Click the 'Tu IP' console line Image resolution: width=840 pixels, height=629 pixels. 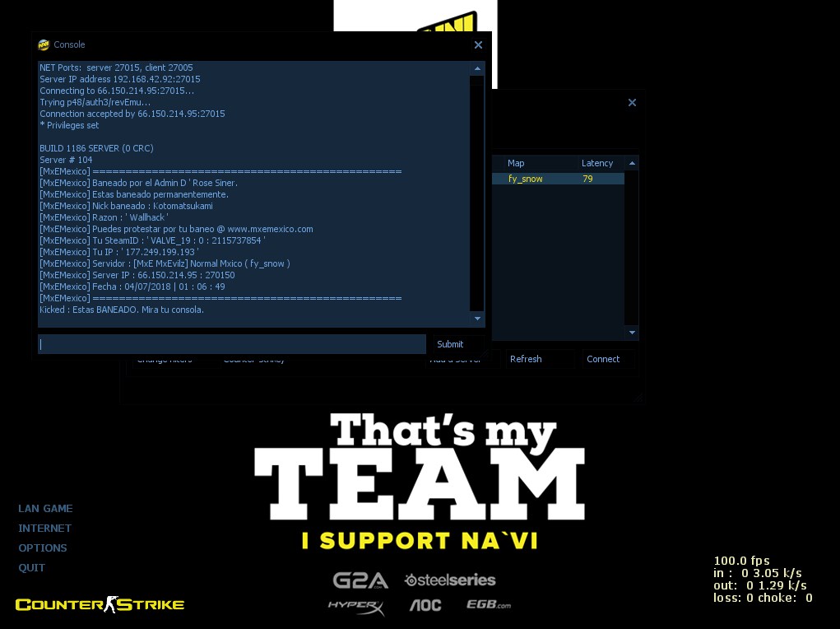[119, 252]
